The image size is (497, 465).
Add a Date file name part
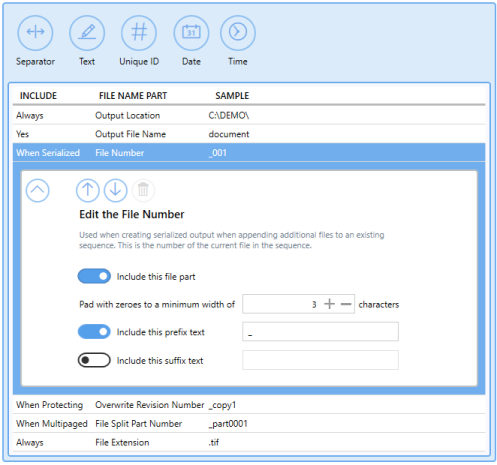(191, 33)
